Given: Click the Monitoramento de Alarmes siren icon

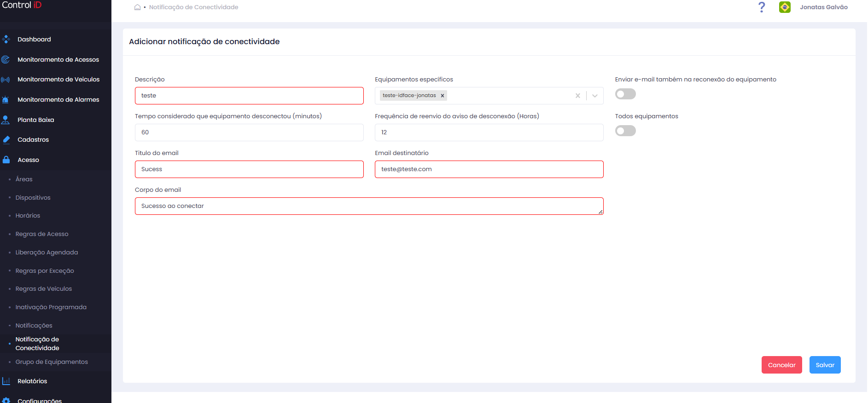Looking at the screenshot, I should coord(6,99).
